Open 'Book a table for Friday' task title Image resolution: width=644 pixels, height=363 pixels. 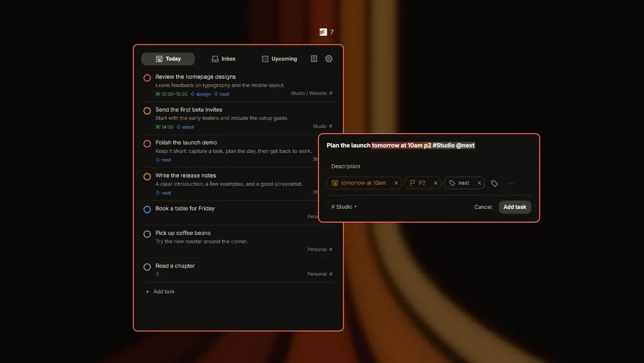[185, 208]
